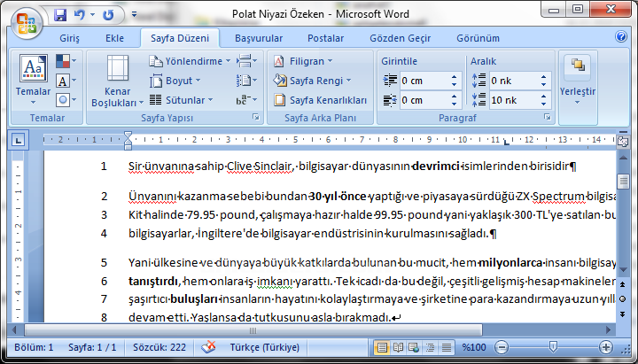
Task: Open Select Browse Object button
Action: pos(623,299)
